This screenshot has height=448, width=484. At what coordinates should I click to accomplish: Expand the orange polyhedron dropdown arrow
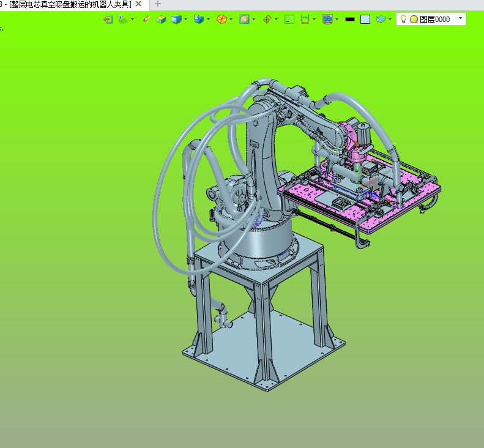(x=231, y=20)
